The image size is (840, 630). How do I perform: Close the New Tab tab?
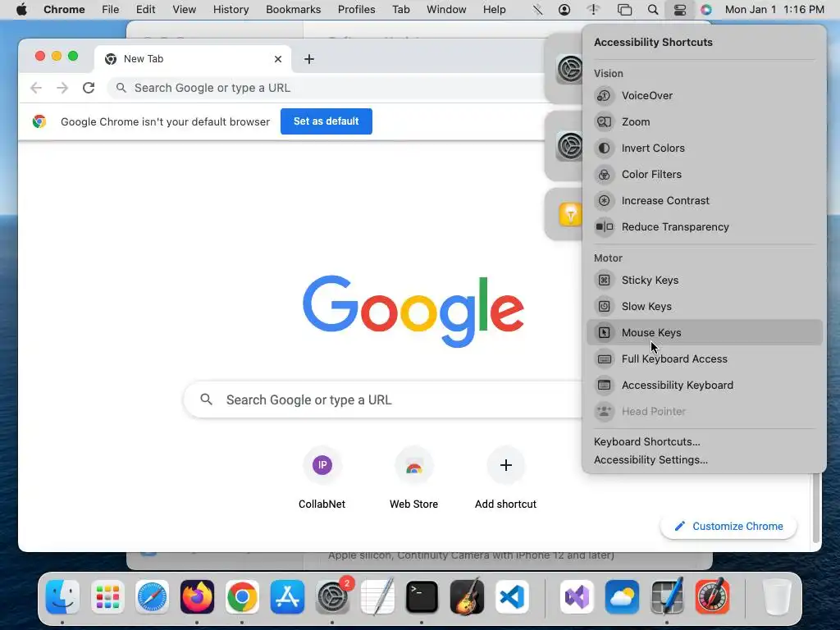click(x=277, y=59)
